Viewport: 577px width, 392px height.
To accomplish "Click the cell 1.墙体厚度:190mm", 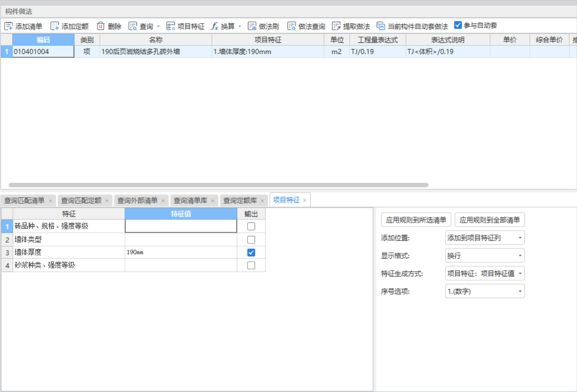I will (x=268, y=52).
